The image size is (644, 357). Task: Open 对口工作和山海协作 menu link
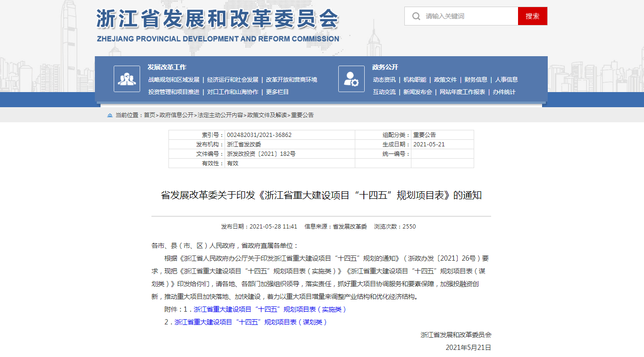(x=233, y=92)
